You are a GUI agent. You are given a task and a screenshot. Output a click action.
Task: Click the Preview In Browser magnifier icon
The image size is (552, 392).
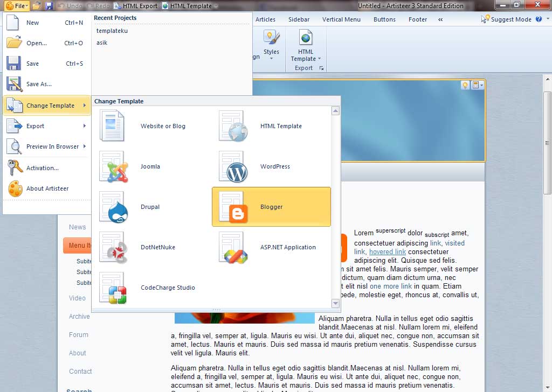14,146
